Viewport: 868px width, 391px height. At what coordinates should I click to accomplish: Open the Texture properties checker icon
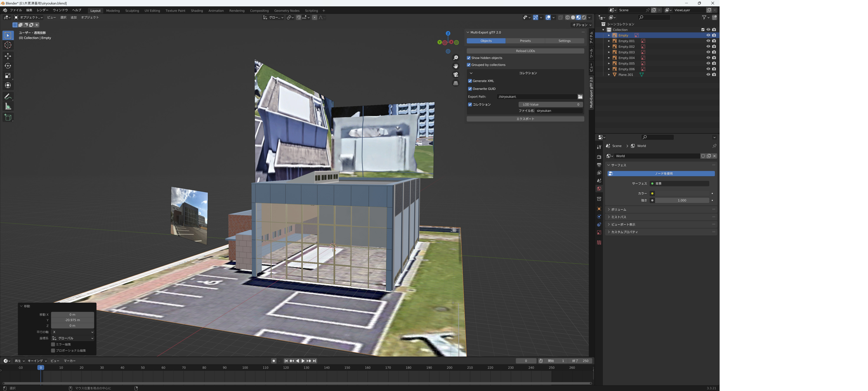pyautogui.click(x=599, y=242)
